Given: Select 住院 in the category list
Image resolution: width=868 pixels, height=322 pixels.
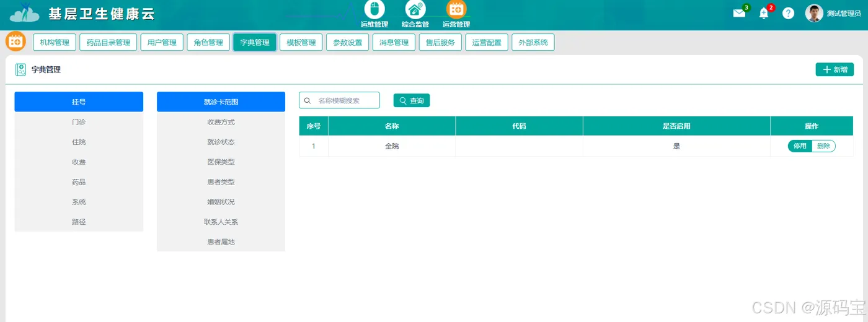Looking at the screenshot, I should 79,142.
